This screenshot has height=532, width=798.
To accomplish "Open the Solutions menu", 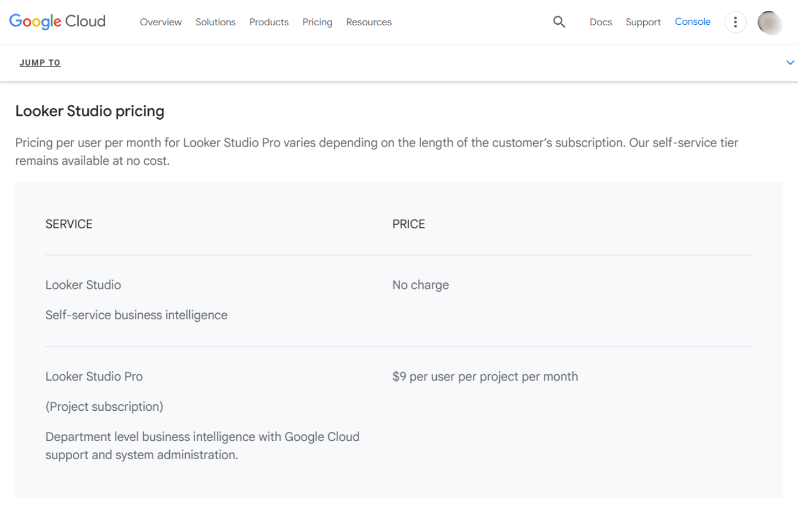I will (x=216, y=22).
